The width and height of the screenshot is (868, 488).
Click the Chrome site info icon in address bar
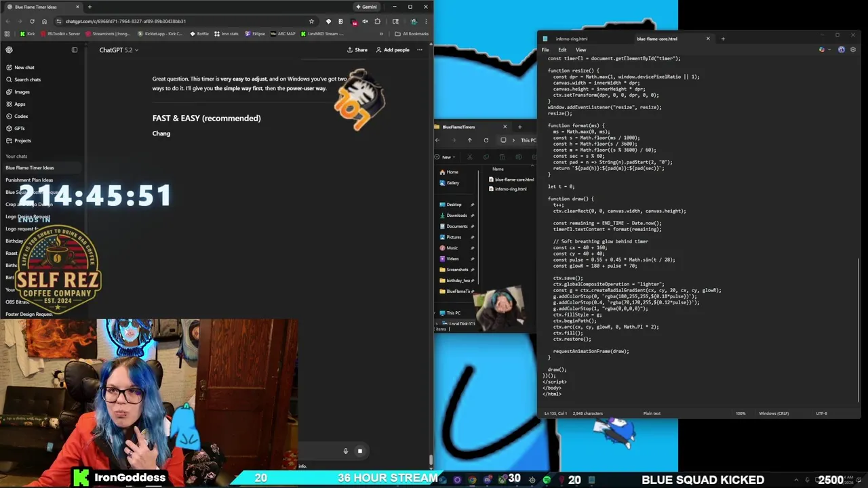[60, 21]
